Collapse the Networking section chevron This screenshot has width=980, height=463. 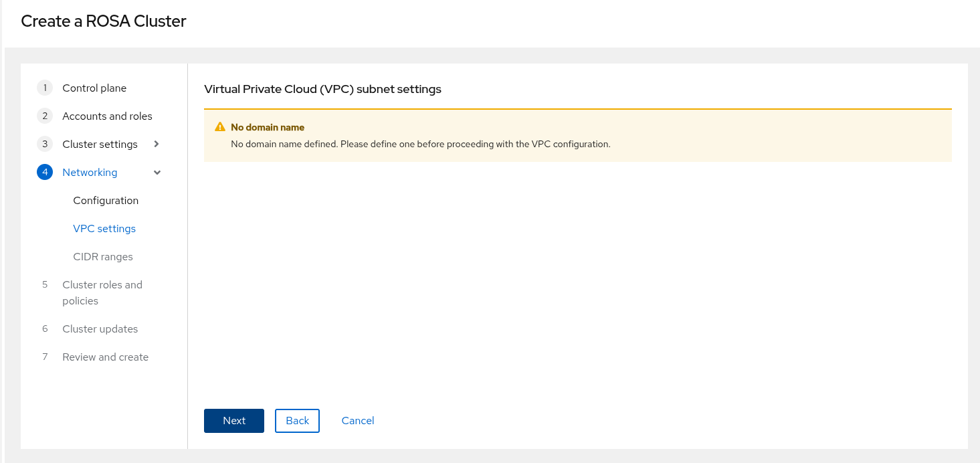[x=157, y=173]
